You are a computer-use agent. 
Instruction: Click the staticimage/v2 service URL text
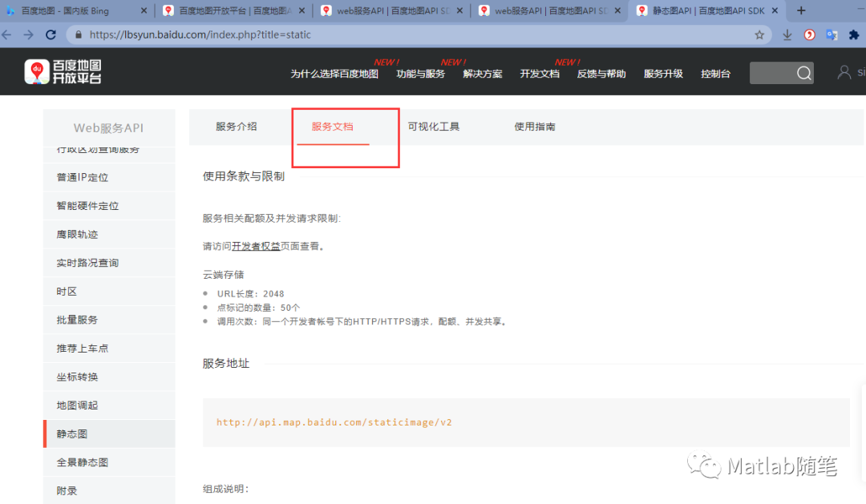pyautogui.click(x=334, y=422)
